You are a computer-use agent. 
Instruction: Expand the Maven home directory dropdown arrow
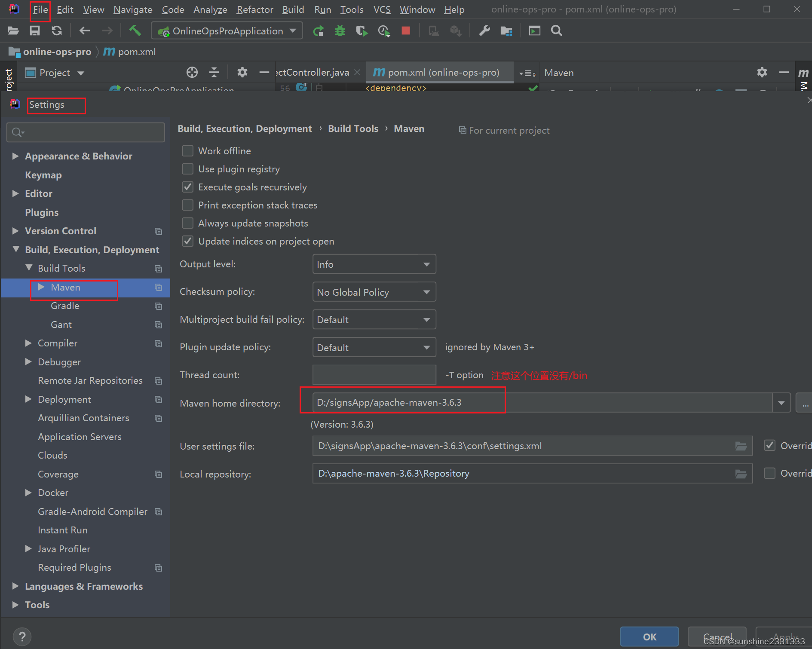tap(781, 402)
